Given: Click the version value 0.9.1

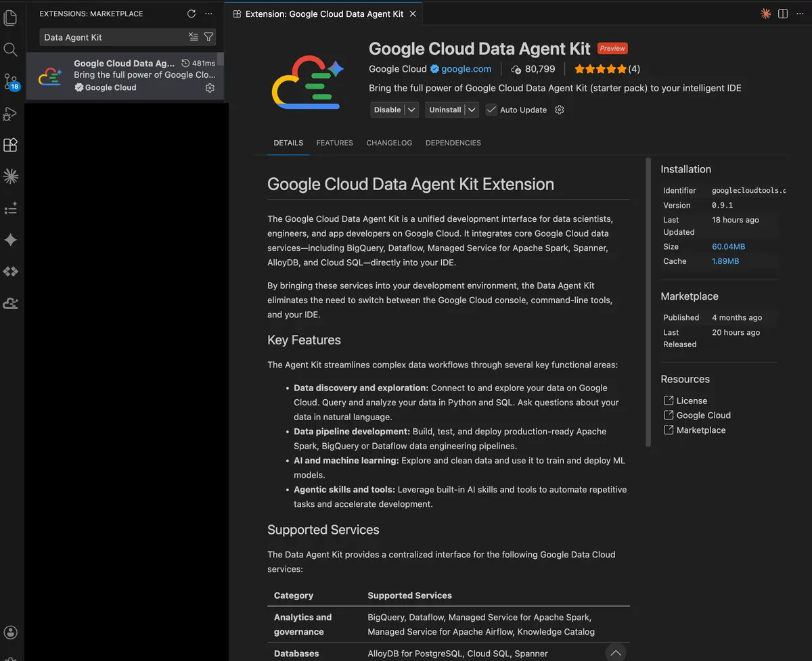Looking at the screenshot, I should click(722, 206).
